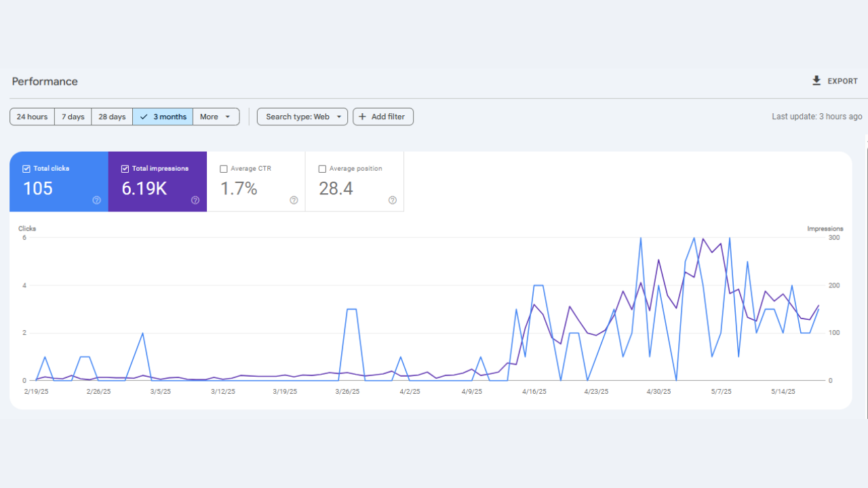
Task: Open help for Total impressions metric
Action: pyautogui.click(x=195, y=200)
